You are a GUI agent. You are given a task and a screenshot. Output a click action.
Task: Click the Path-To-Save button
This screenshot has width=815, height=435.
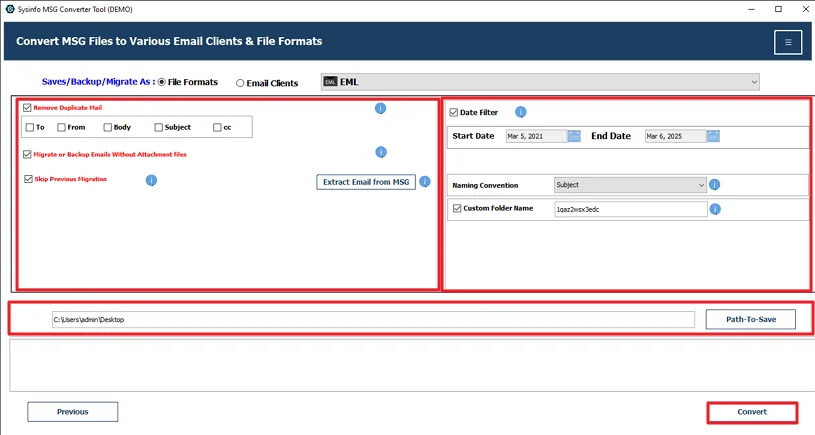pyautogui.click(x=751, y=319)
